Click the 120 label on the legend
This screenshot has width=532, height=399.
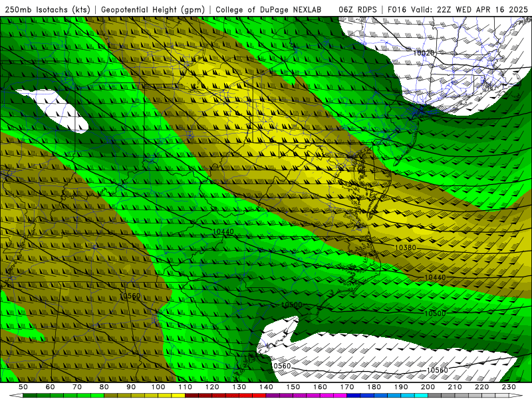coord(212,387)
